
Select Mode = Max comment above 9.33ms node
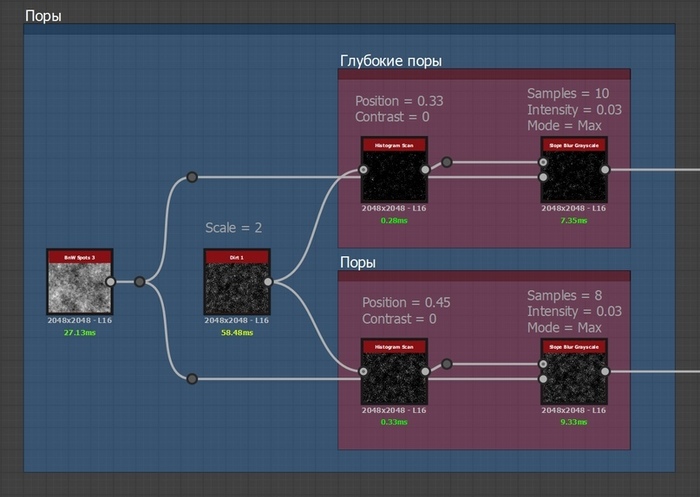pos(564,328)
